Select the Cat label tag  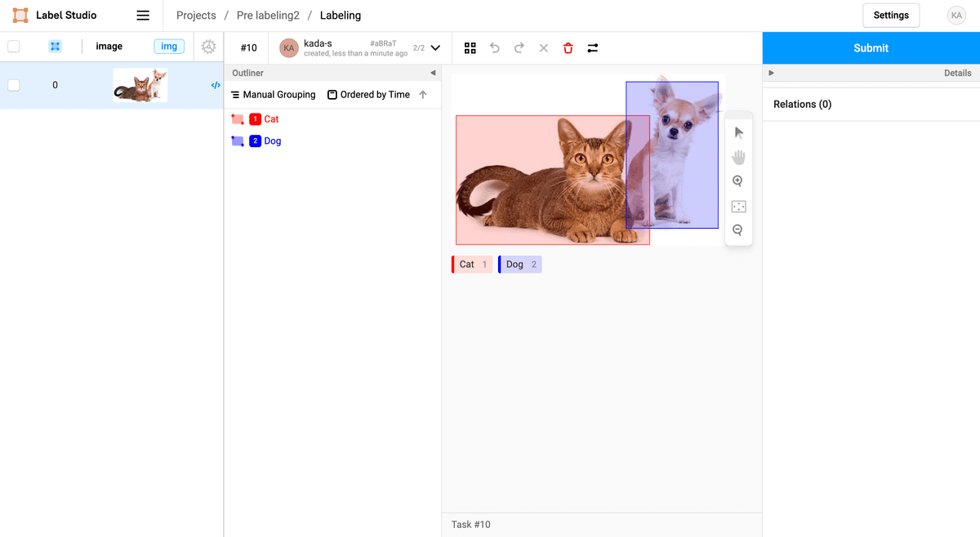[472, 264]
